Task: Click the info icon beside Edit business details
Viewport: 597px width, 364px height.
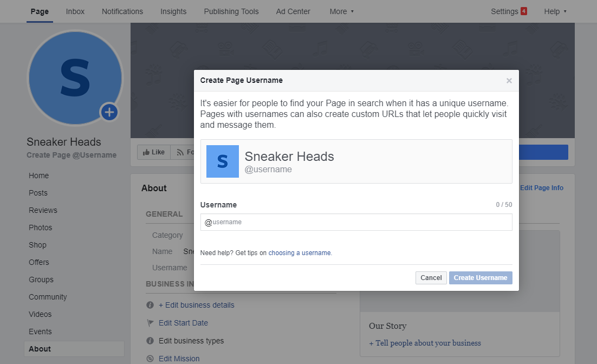Action: tap(150, 305)
